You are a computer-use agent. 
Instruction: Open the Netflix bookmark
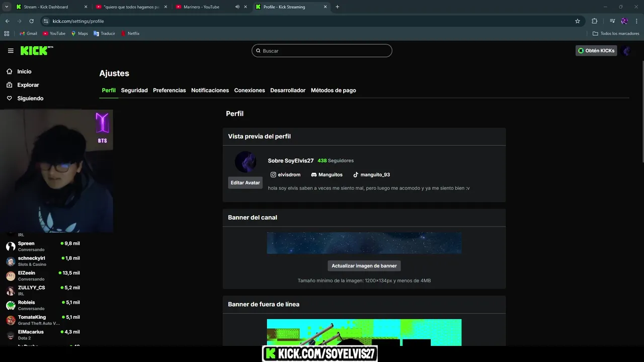(x=130, y=34)
